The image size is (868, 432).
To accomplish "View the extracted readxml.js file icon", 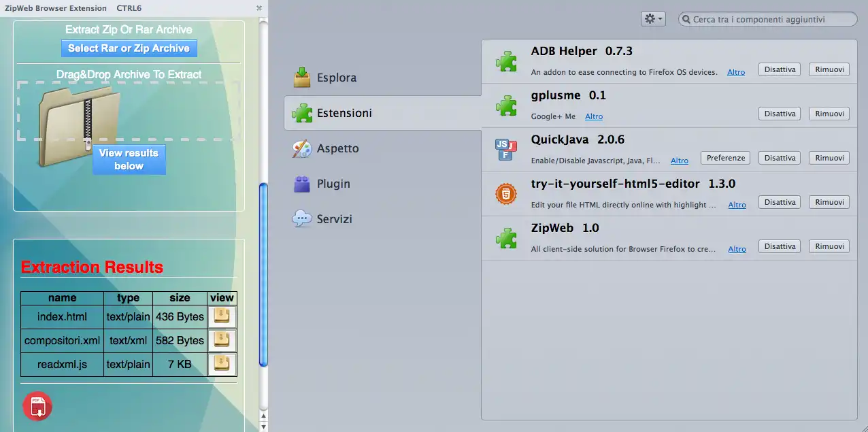I will point(222,364).
